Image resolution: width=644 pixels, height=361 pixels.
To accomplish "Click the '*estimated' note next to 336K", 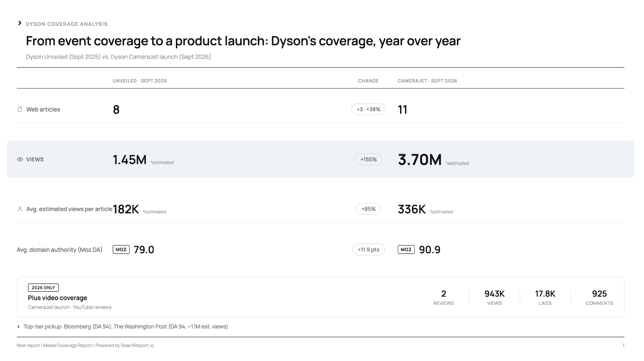I will click(441, 212).
